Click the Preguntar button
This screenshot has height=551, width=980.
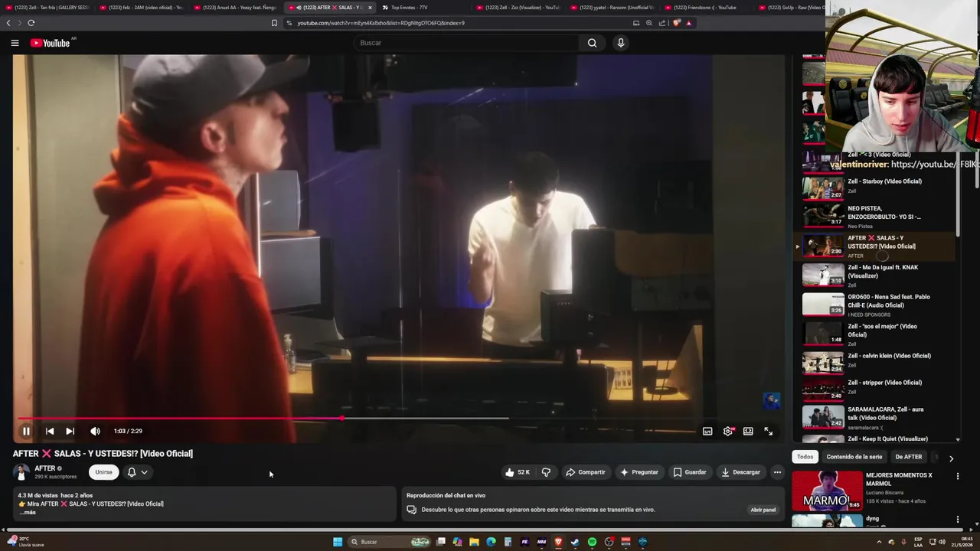click(x=639, y=472)
